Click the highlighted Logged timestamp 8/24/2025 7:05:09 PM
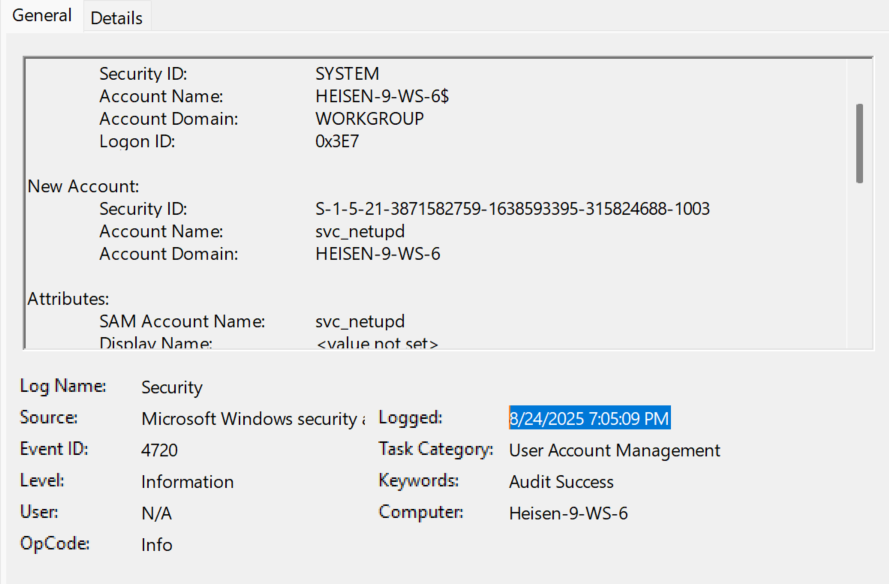The height and width of the screenshot is (584, 889). coord(589,418)
